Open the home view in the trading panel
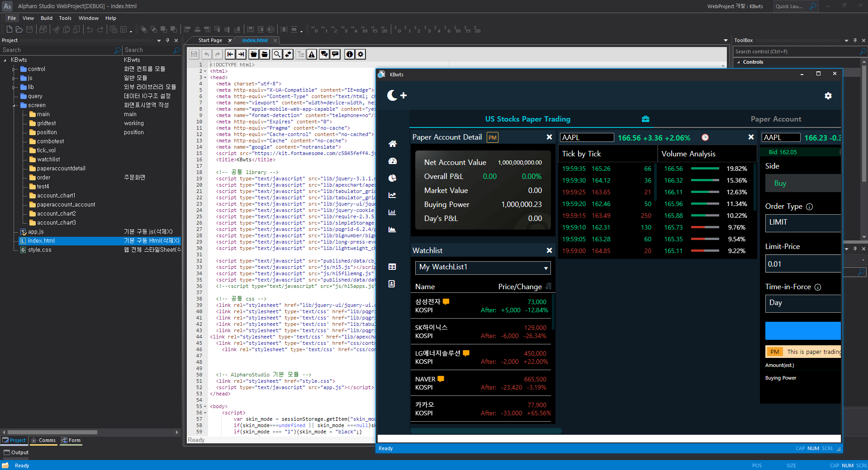Image resolution: width=868 pixels, height=470 pixels. coord(392,143)
